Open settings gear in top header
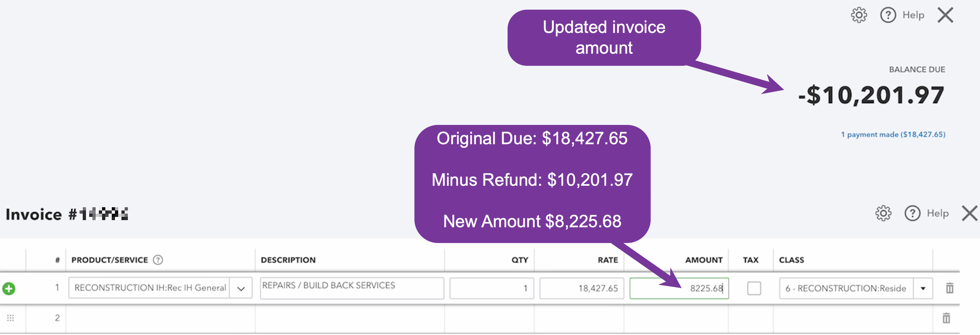Viewport: 980px width, 335px height. click(x=859, y=15)
